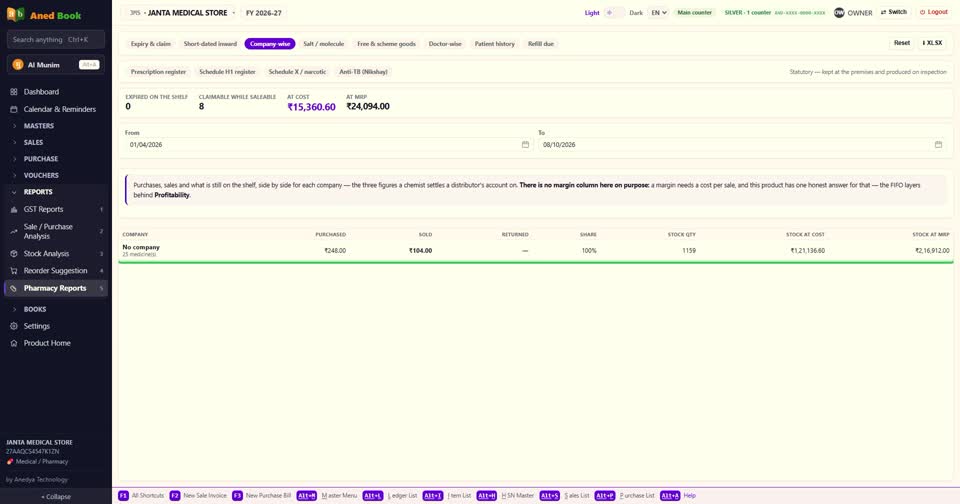
Task: Click the Main counter badge
Action: 694,12
